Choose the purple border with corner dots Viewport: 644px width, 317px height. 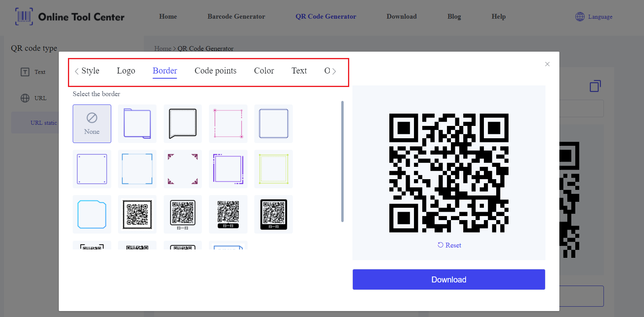click(92, 169)
